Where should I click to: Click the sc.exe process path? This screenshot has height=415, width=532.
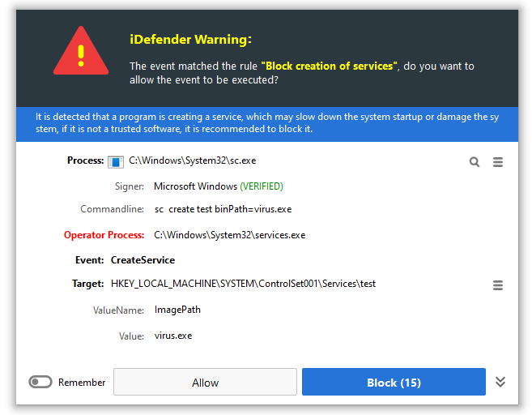tap(193, 160)
